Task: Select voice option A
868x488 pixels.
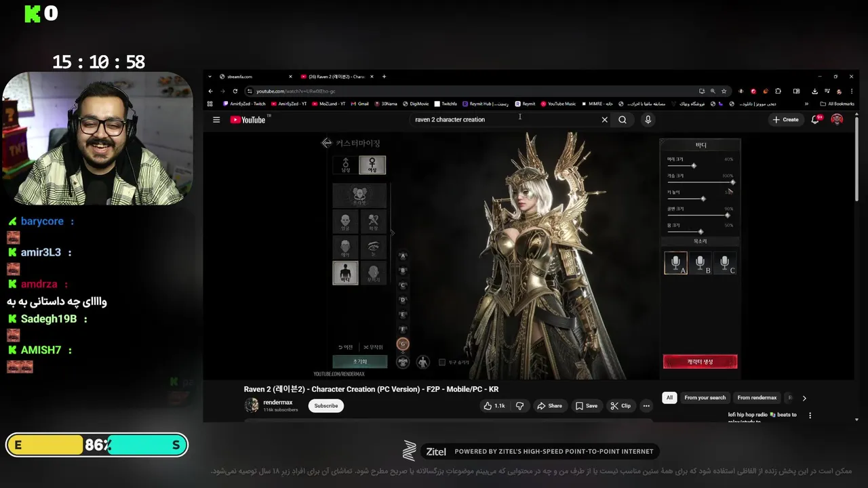Action: [x=675, y=263]
